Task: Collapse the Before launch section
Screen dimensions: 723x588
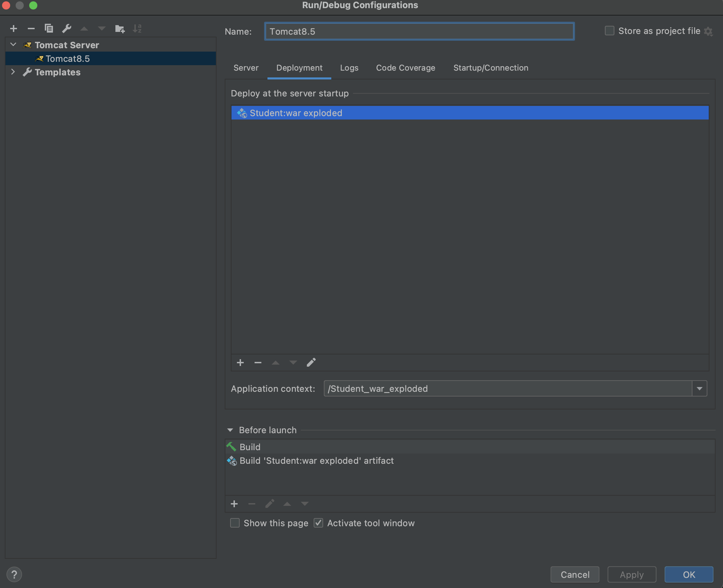Action: pos(230,430)
